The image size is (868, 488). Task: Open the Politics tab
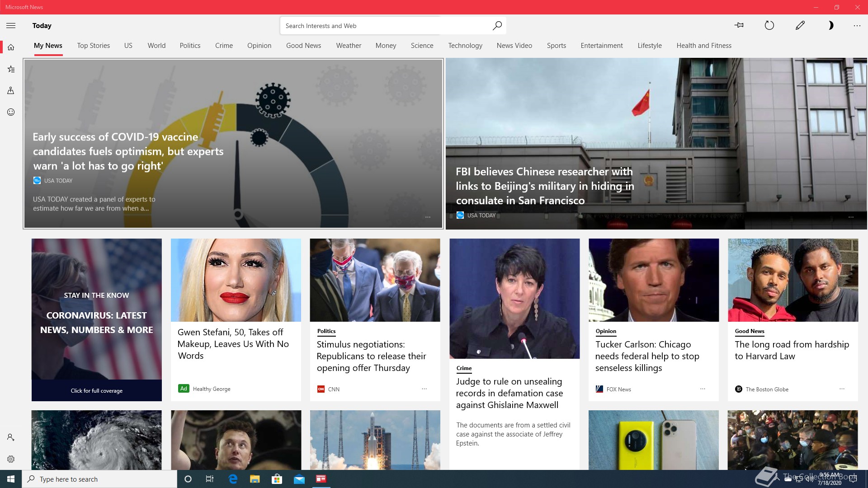pos(190,46)
